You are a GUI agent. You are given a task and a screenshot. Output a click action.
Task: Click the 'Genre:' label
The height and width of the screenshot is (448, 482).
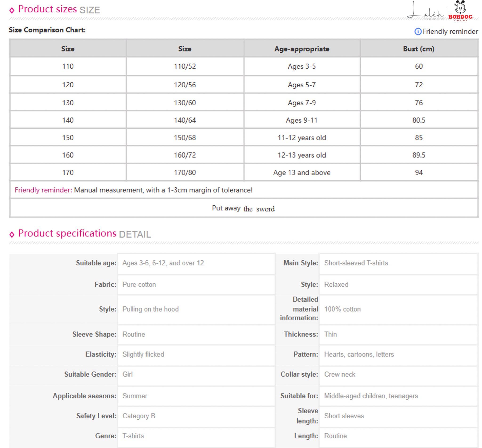(x=106, y=436)
